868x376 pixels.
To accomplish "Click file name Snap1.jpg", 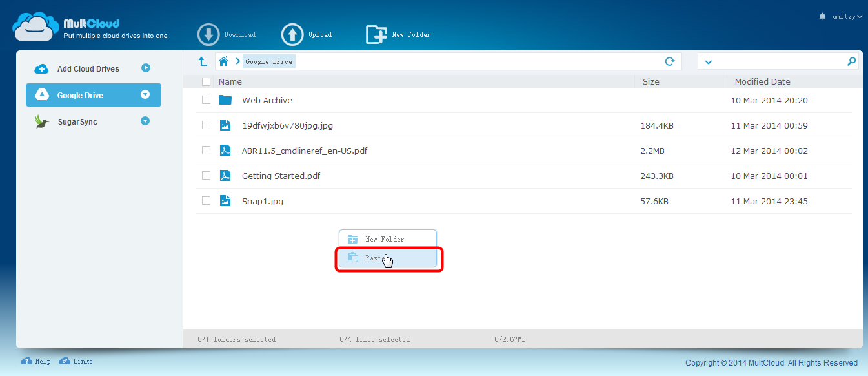I will click(263, 201).
